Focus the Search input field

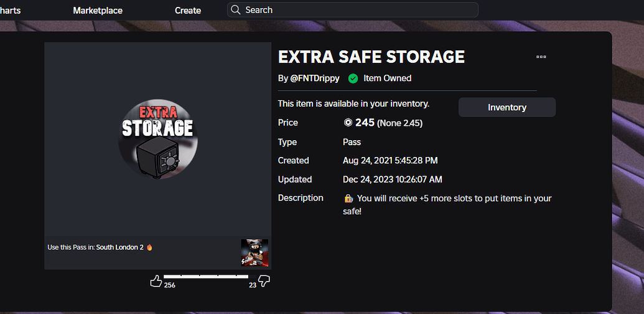(352, 10)
